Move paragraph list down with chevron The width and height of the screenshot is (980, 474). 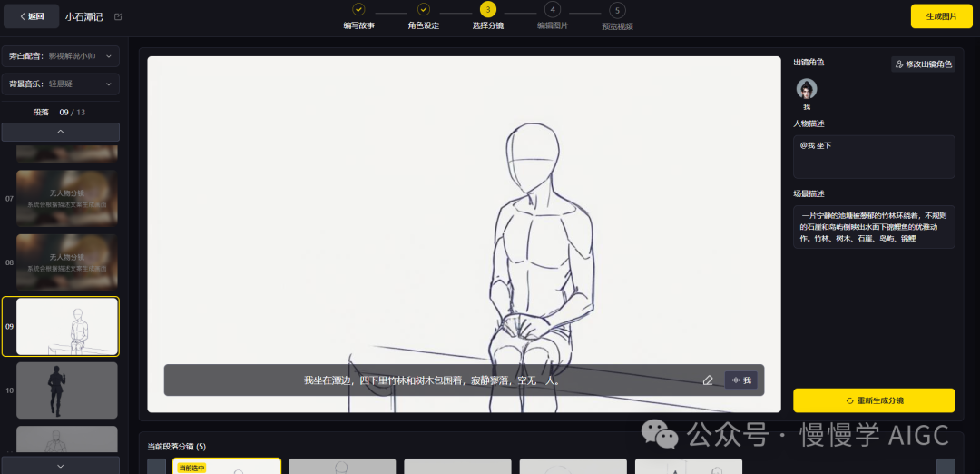pos(61,466)
